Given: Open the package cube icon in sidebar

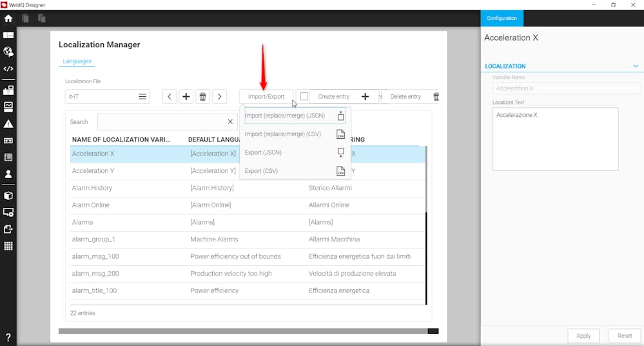Looking at the screenshot, I should point(8,196).
